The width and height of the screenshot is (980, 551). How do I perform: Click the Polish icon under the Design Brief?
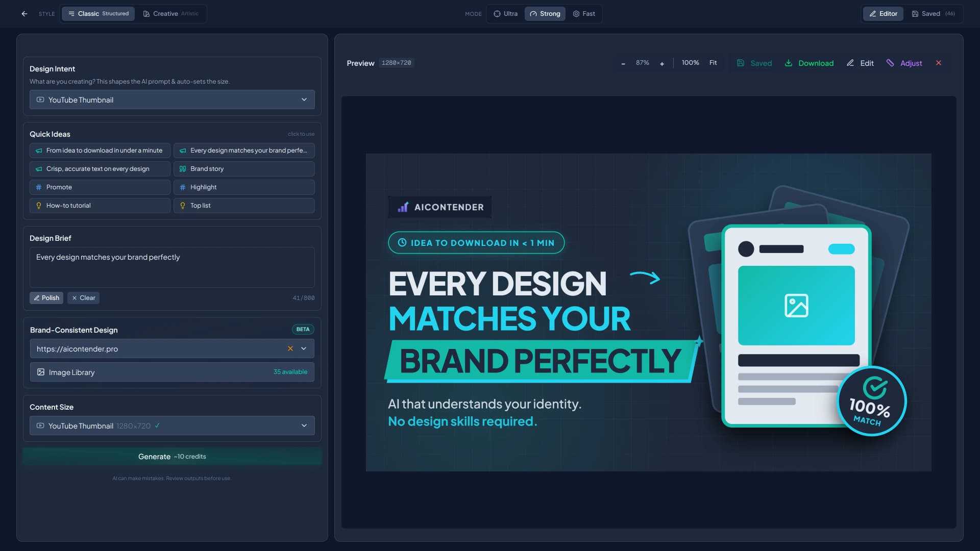coord(37,297)
